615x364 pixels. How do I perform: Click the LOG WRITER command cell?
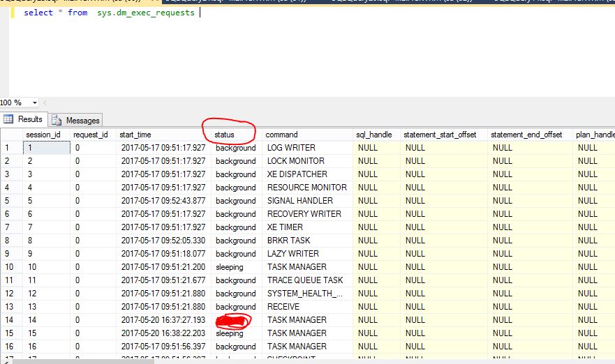[x=307, y=148]
